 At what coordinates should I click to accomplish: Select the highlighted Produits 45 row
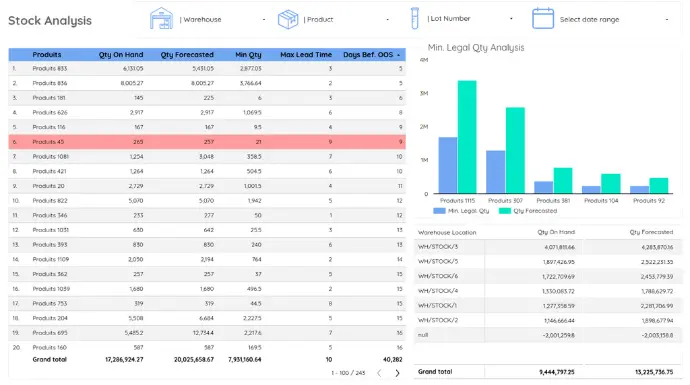[x=207, y=142]
